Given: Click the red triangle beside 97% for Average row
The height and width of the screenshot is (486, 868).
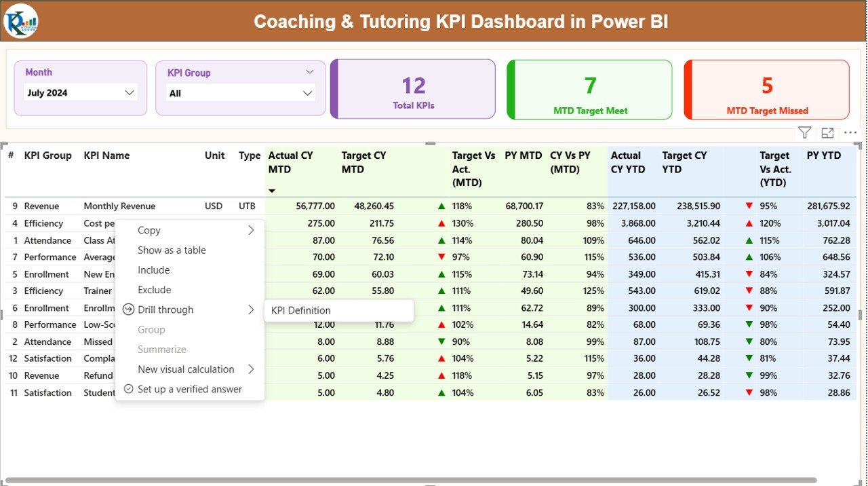Looking at the screenshot, I should 441,257.
